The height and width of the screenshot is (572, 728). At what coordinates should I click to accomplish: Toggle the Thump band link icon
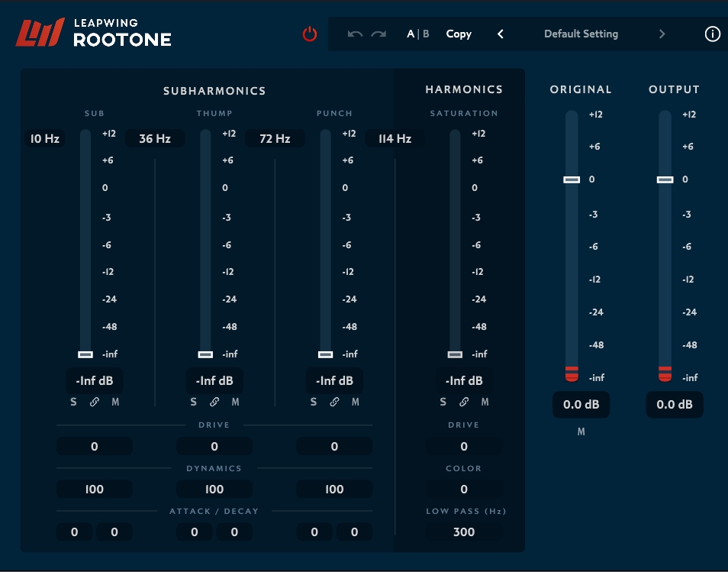click(x=214, y=402)
